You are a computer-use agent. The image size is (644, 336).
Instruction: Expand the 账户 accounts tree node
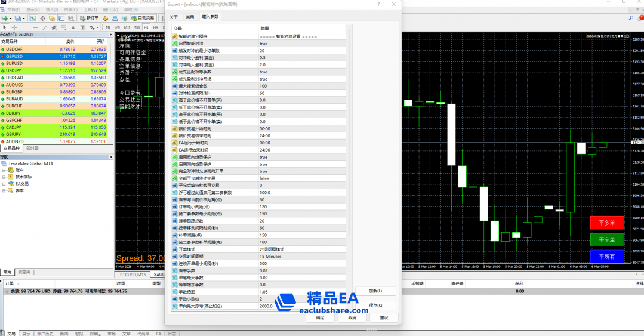[4, 170]
